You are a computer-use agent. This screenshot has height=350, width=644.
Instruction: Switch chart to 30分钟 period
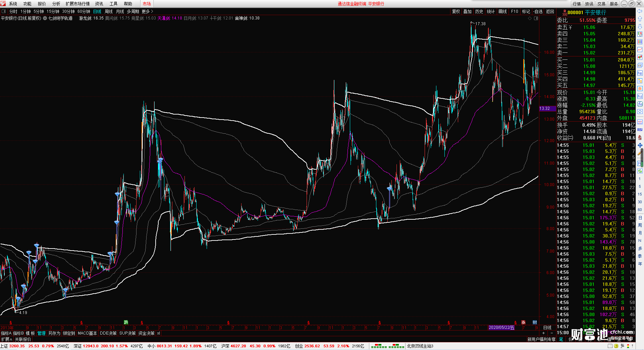[x=68, y=11]
